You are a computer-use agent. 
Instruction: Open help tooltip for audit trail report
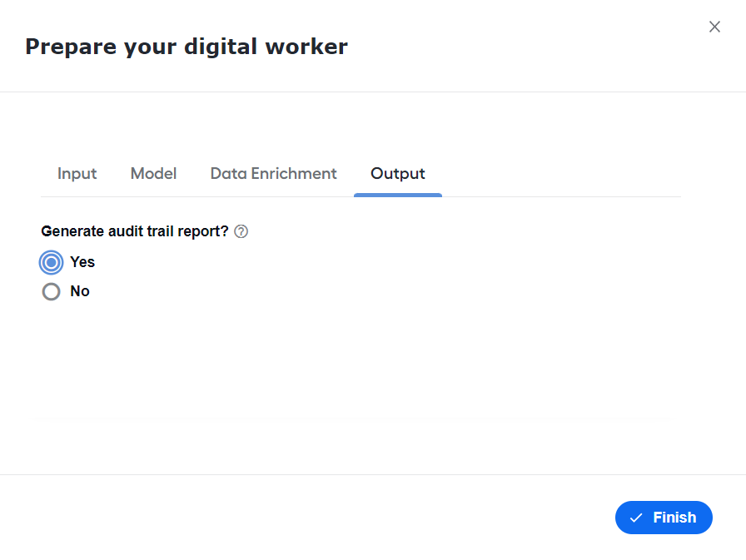coord(241,231)
